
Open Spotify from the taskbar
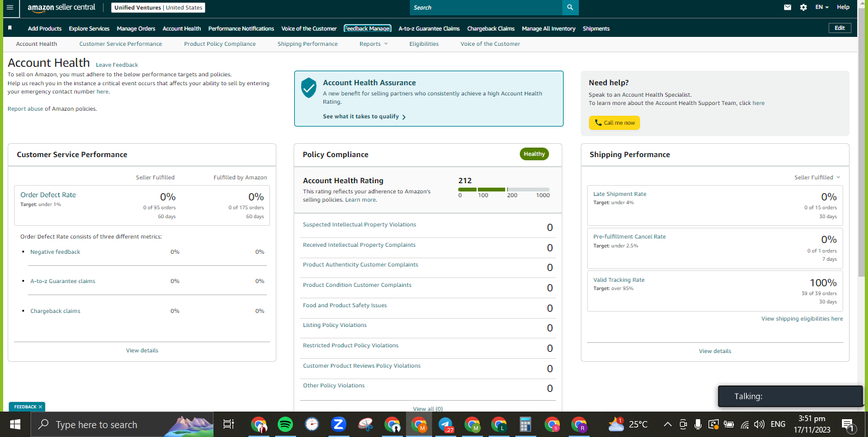click(x=285, y=424)
